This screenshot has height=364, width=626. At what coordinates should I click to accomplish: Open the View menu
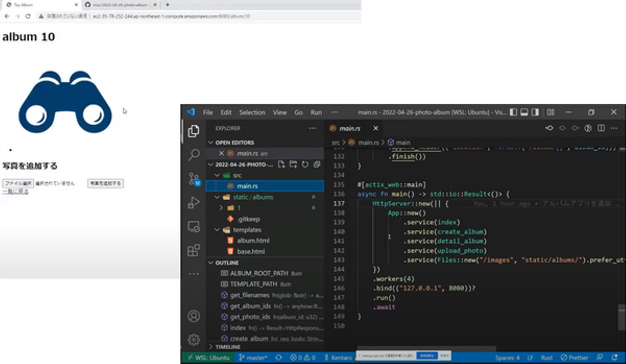tap(280, 112)
